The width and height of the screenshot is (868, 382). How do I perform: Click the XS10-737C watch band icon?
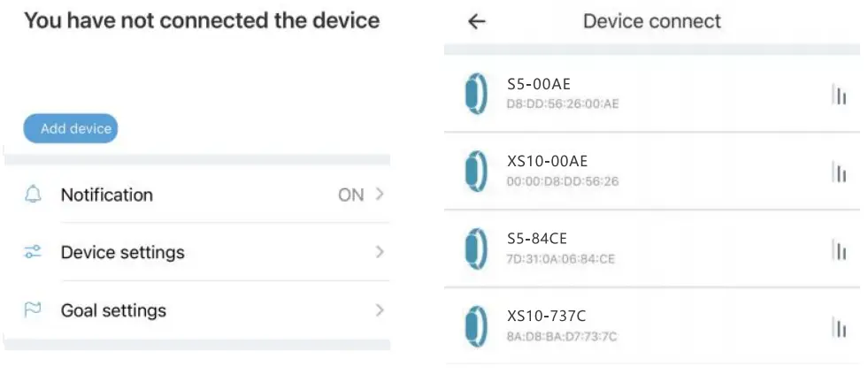coord(475,325)
